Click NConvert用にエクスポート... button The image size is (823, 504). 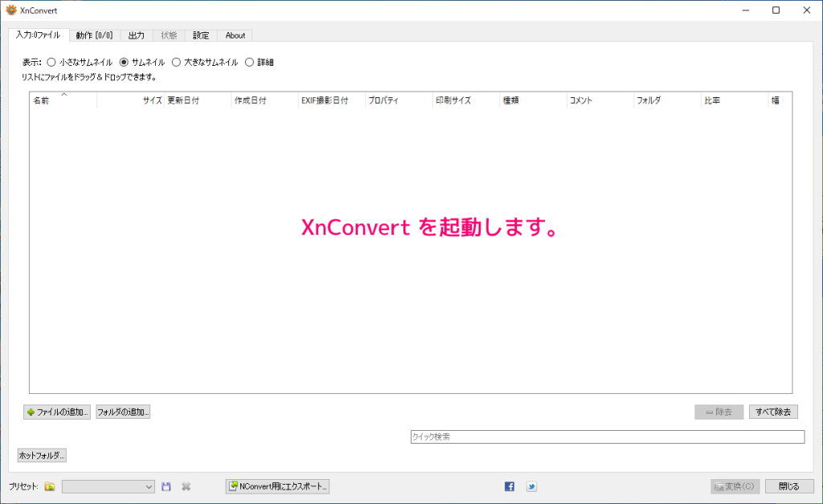(277, 486)
